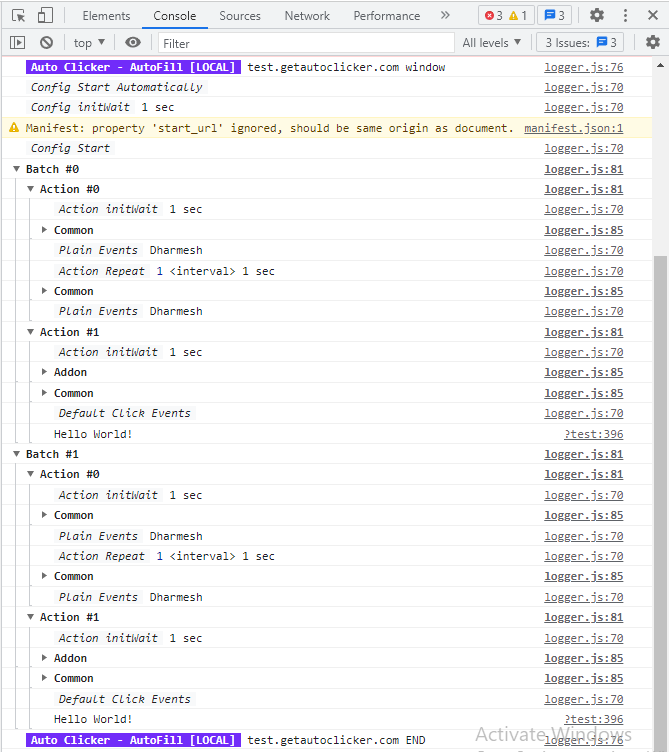
Task: Toggle the device toolbar icon
Action: click(45, 16)
